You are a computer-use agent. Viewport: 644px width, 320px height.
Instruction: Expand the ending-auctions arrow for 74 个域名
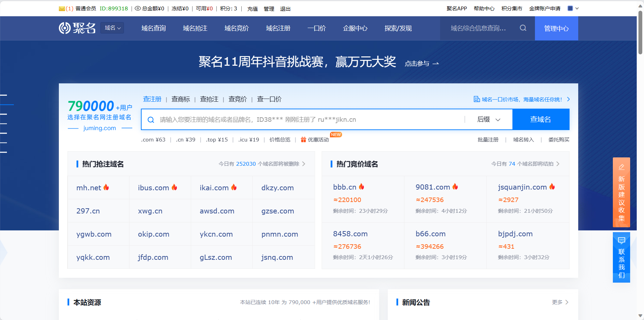(558, 164)
